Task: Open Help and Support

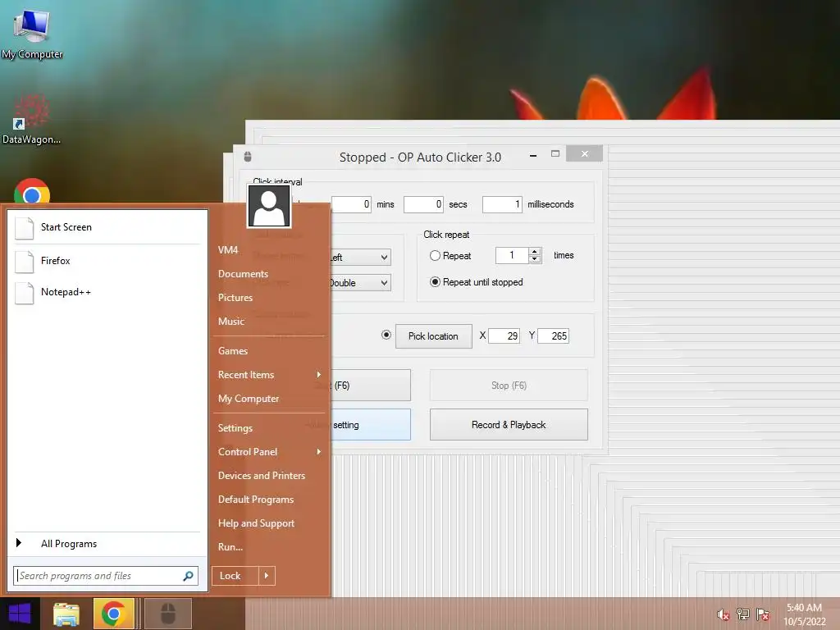Action: [256, 523]
